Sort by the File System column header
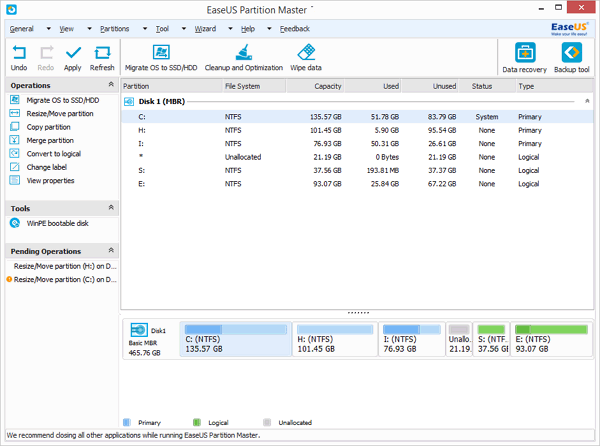600x446 pixels. pyautogui.click(x=254, y=86)
